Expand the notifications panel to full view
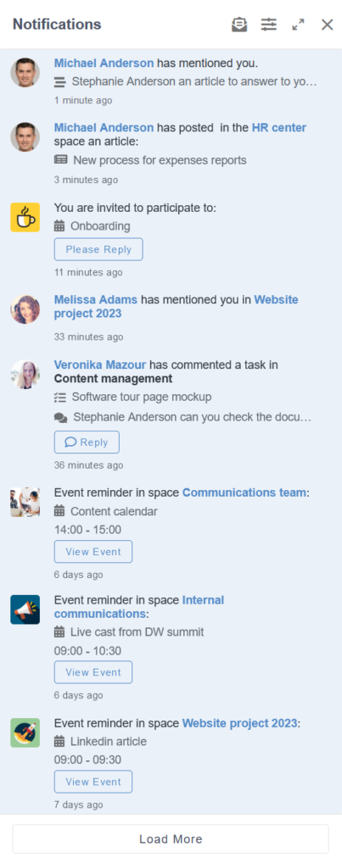 (298, 25)
